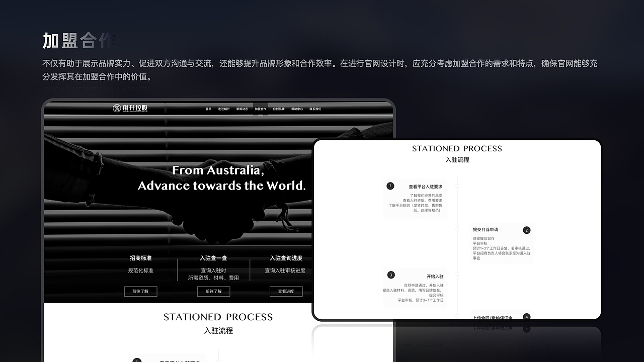
Task: Click the 商家提交自荐 line
Action: pos(484,238)
